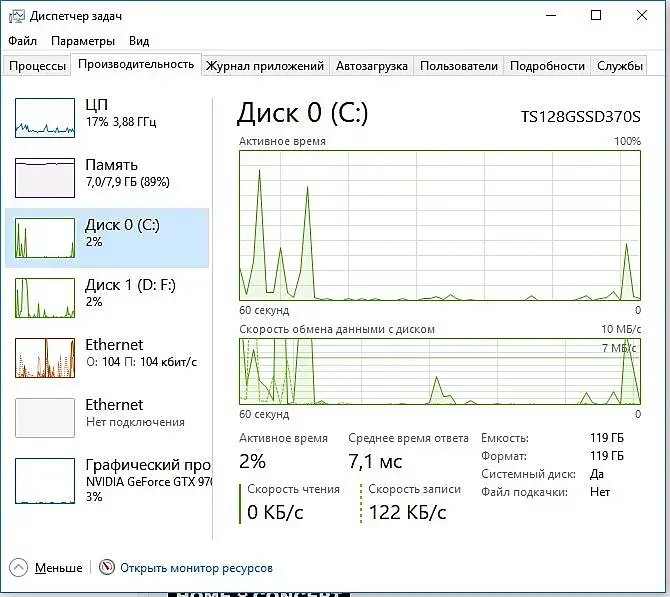Open the Параметры menu

83,41
